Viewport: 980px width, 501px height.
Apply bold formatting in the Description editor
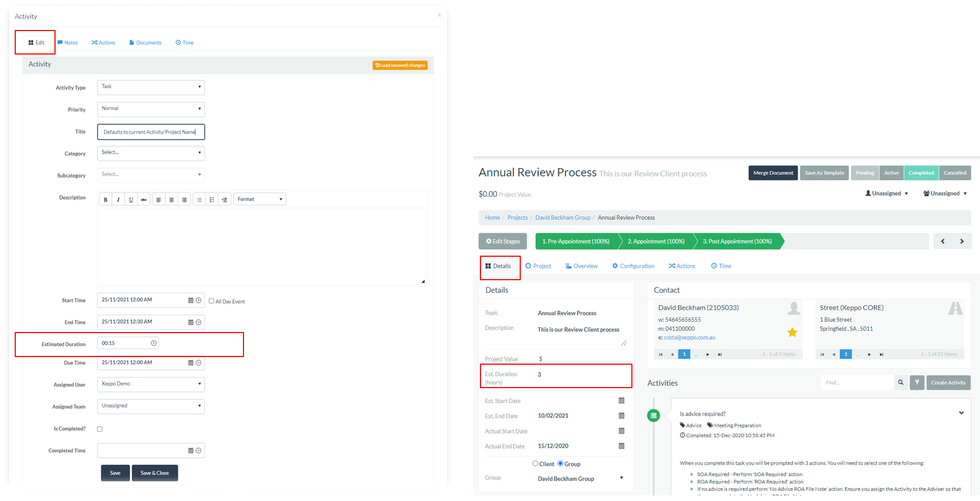(x=105, y=199)
